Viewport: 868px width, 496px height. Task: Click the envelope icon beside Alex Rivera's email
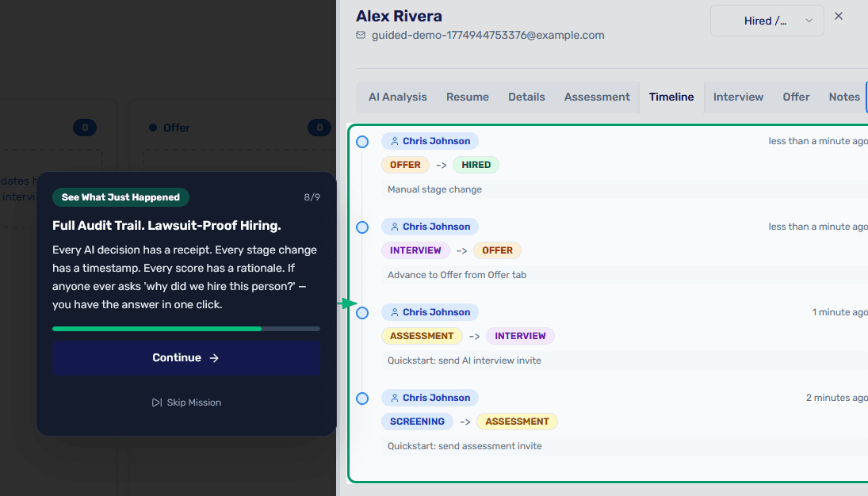361,35
